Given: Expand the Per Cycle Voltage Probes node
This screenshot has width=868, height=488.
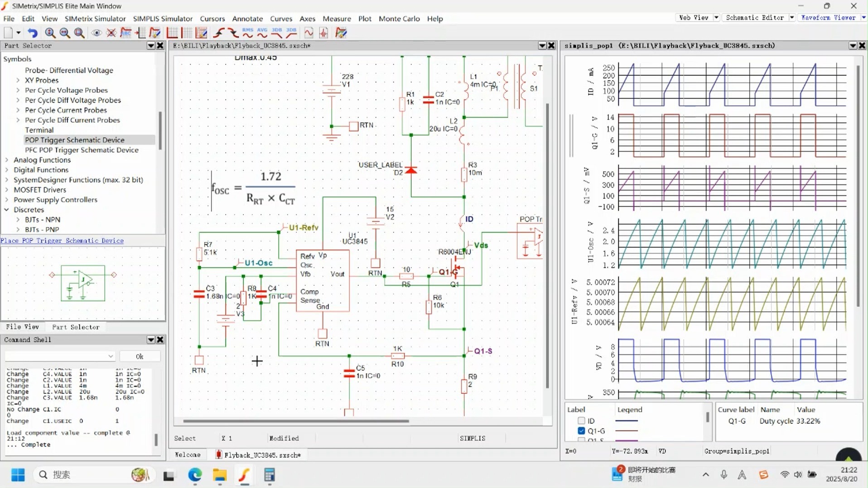Looking at the screenshot, I should 18,90.
